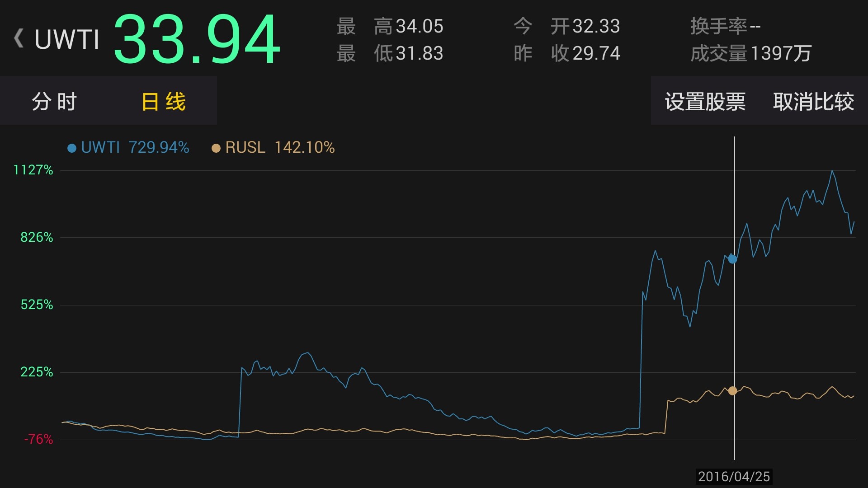Tap the UWTI ticker title
Viewport: 868px width, 488px height.
click(x=67, y=39)
